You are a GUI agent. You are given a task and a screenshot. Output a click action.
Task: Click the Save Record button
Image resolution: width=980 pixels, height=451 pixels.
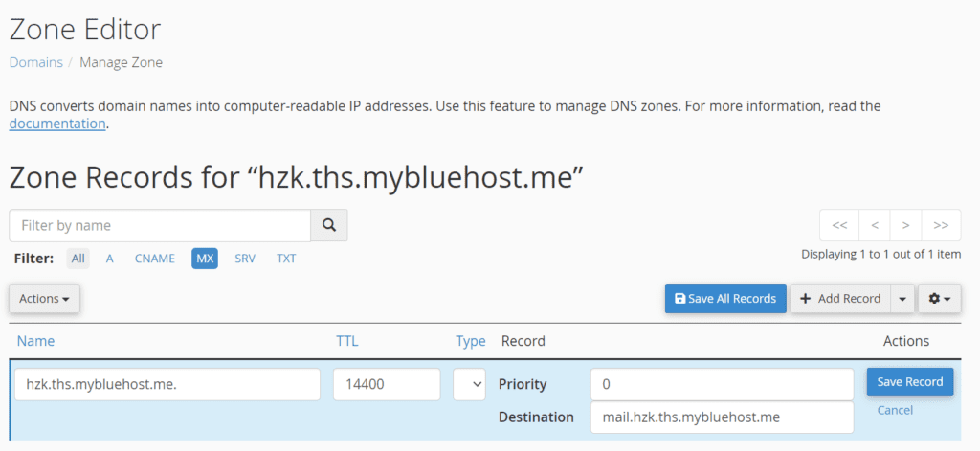910,382
